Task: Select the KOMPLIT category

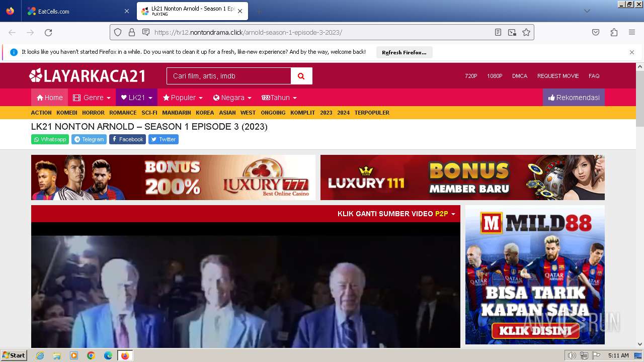Action: (x=302, y=113)
